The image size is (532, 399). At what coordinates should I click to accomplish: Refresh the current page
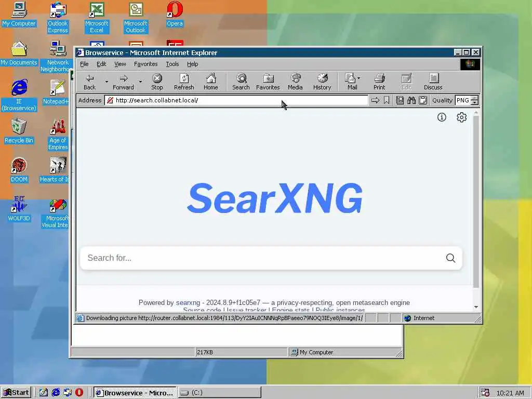pos(184,82)
